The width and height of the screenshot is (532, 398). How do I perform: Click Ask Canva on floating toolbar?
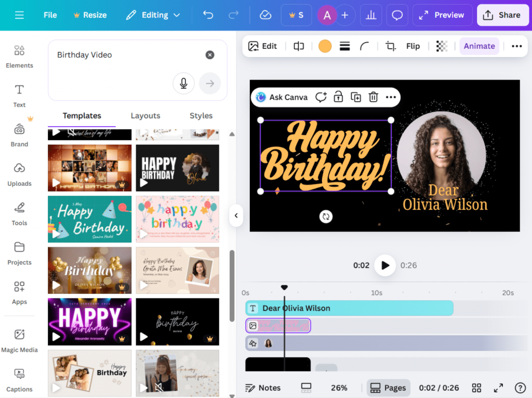click(282, 98)
